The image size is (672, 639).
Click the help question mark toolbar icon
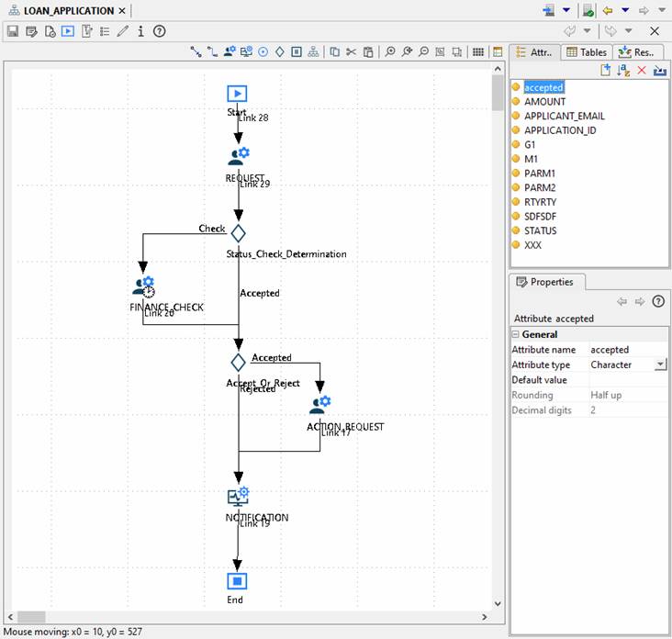pyautogui.click(x=159, y=31)
